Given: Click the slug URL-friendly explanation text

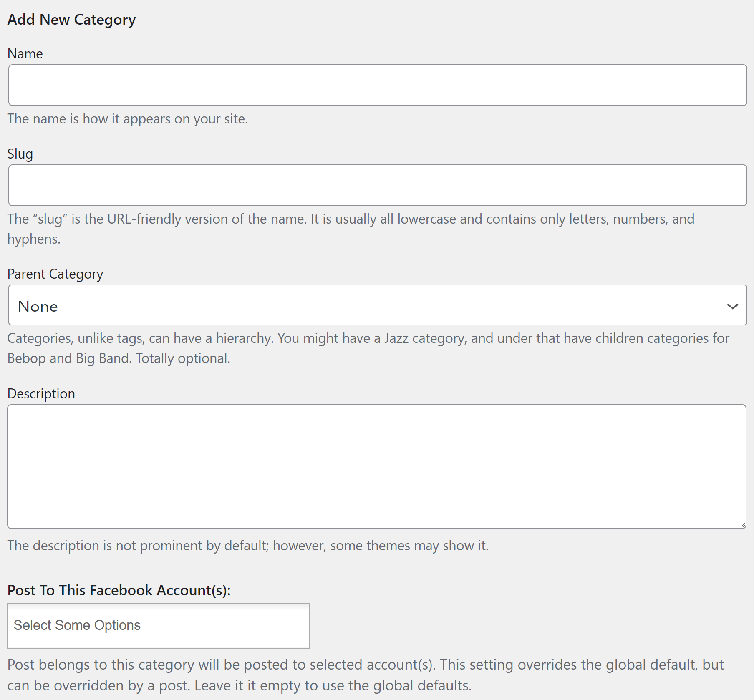Looking at the screenshot, I should tap(351, 219).
